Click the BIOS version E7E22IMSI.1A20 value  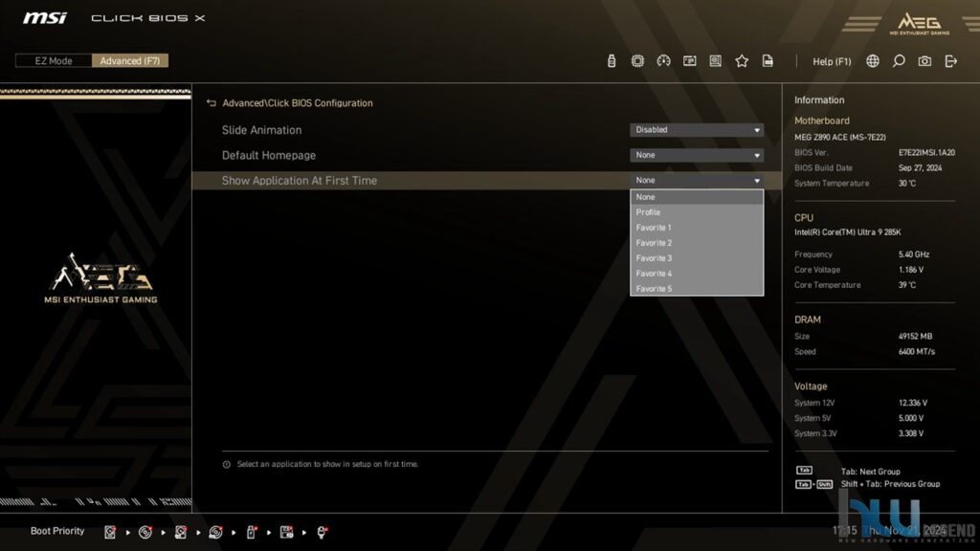click(926, 152)
